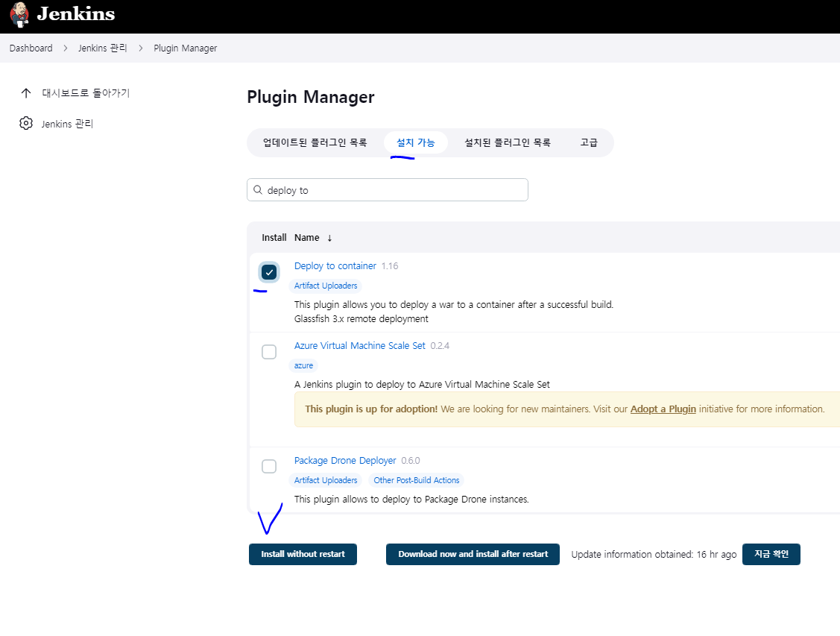Sort by the Name column header

[x=307, y=237]
